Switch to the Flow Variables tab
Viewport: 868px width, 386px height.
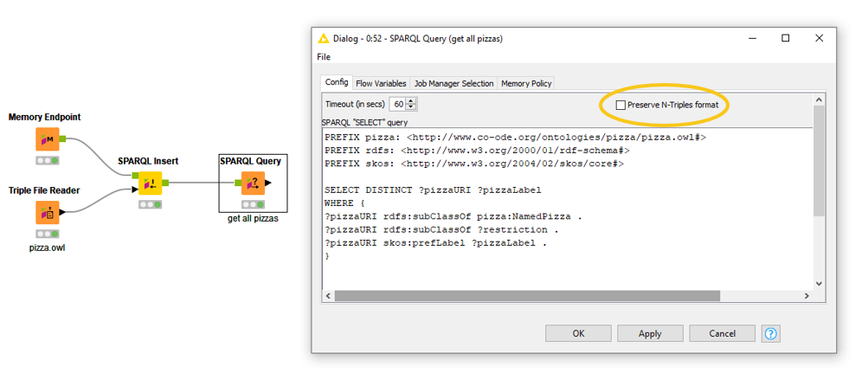pyautogui.click(x=381, y=84)
